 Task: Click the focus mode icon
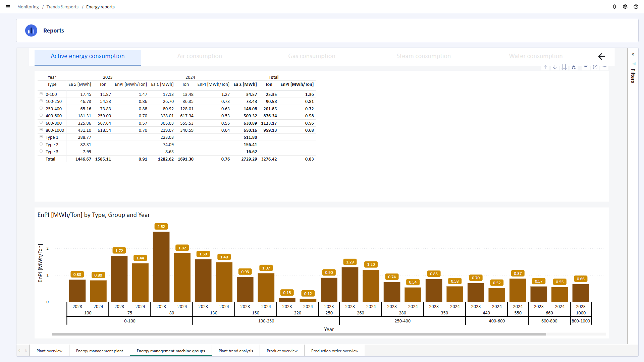click(595, 67)
